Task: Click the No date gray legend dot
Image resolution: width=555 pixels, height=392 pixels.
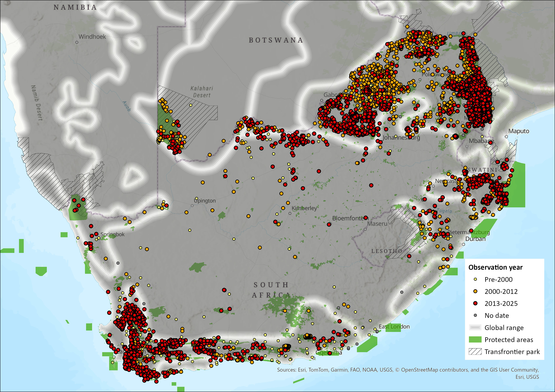Action: coord(475,315)
